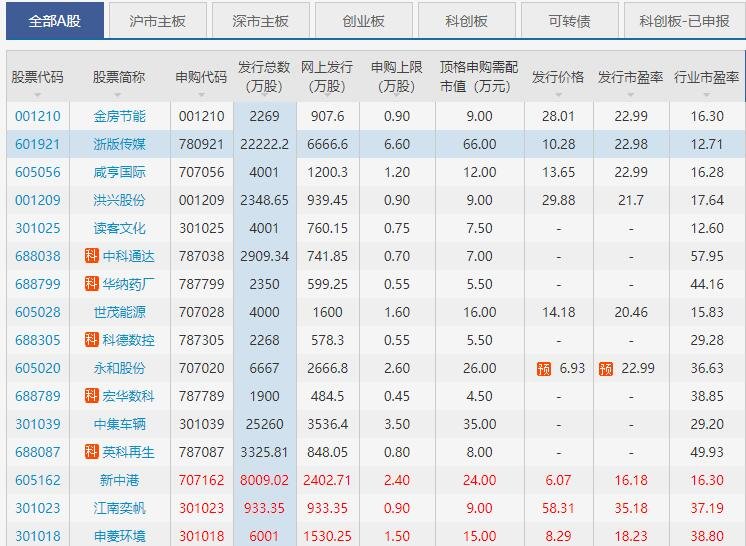Open stock code link 688038
Screen dimensions: 746x546
[38, 256]
